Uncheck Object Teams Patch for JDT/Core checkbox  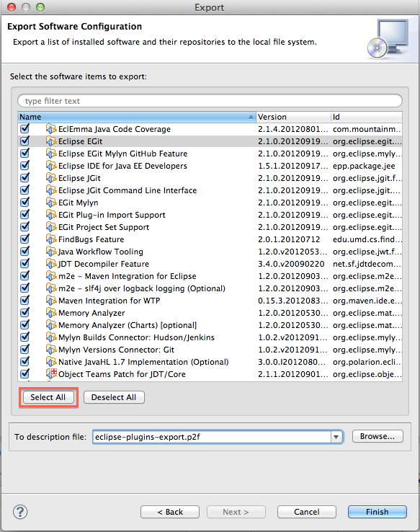pos(24,373)
